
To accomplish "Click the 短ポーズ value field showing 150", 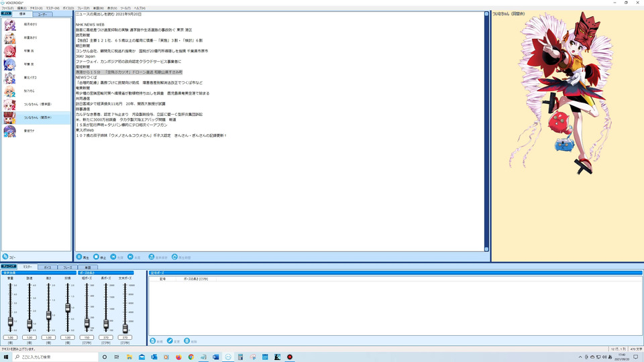I will tap(87, 337).
